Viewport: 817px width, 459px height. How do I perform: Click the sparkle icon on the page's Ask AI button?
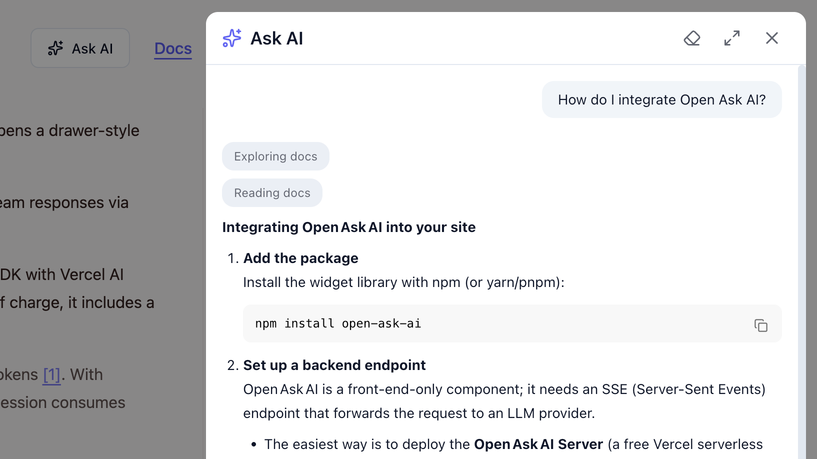click(x=56, y=48)
